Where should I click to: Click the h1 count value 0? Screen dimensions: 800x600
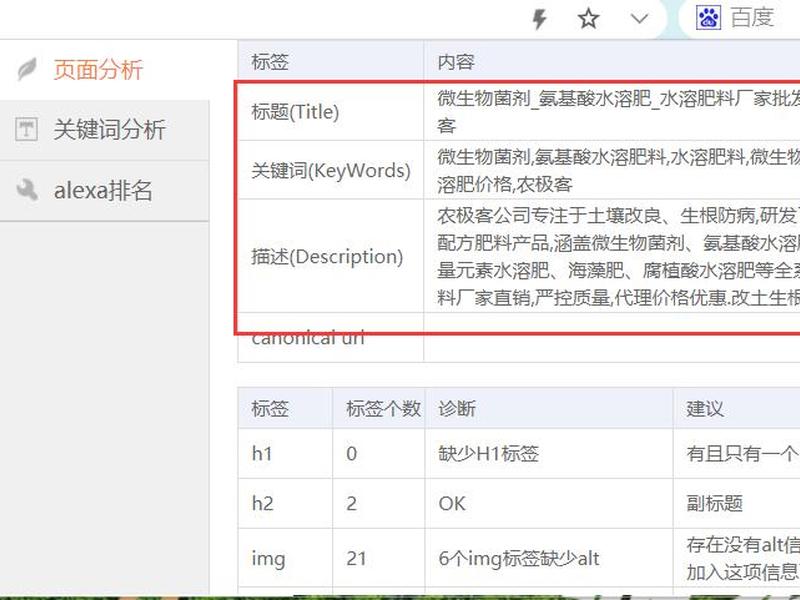(352, 454)
